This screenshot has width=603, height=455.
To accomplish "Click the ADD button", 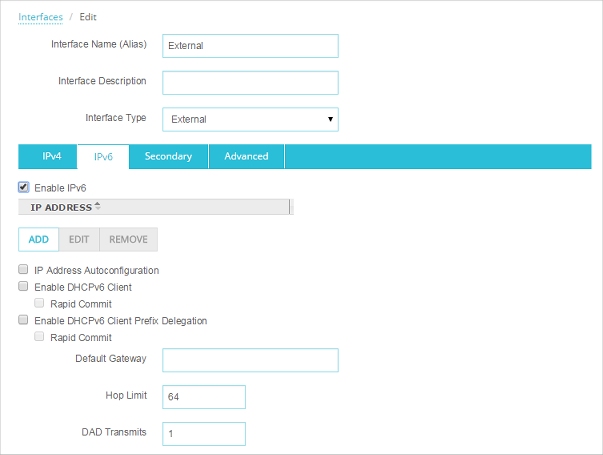I will point(38,239).
